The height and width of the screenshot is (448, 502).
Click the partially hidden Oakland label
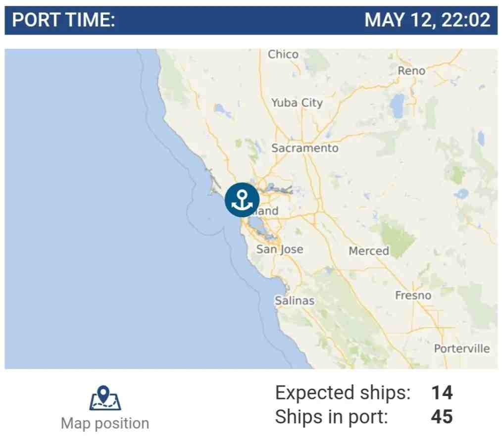pos(267,211)
